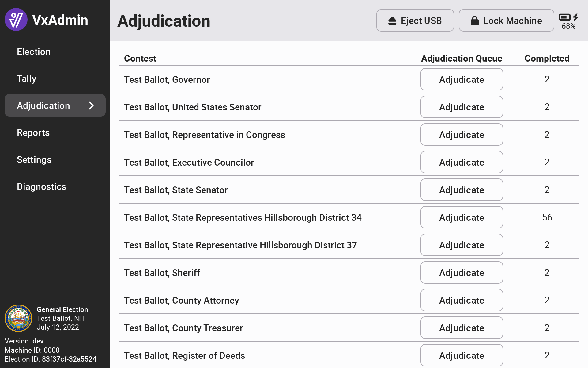
Task: Adjudicate the United States Senator contest
Action: tap(462, 107)
